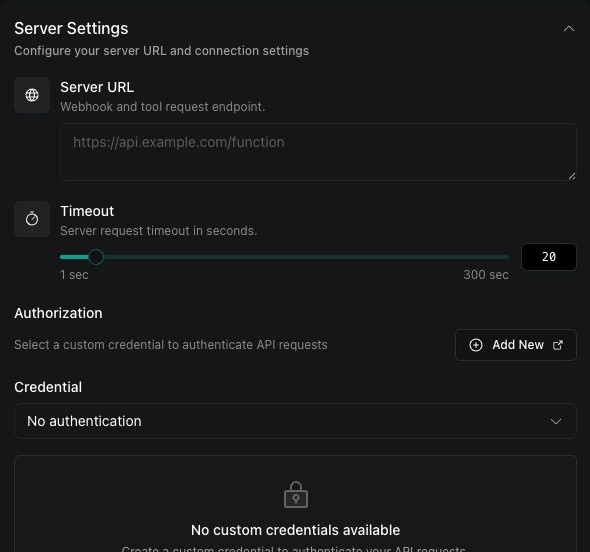Click the Server URL label
This screenshot has width=590, height=552.
coord(97,87)
